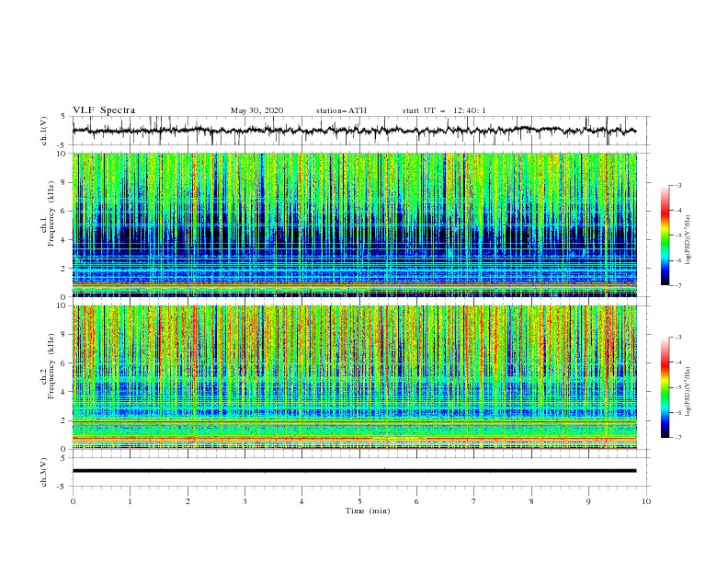Image resolution: width=728 pixels, height=563 pixels.
Task: Click the "-3" tick on ch.1 colorbar
Action: tap(677, 185)
